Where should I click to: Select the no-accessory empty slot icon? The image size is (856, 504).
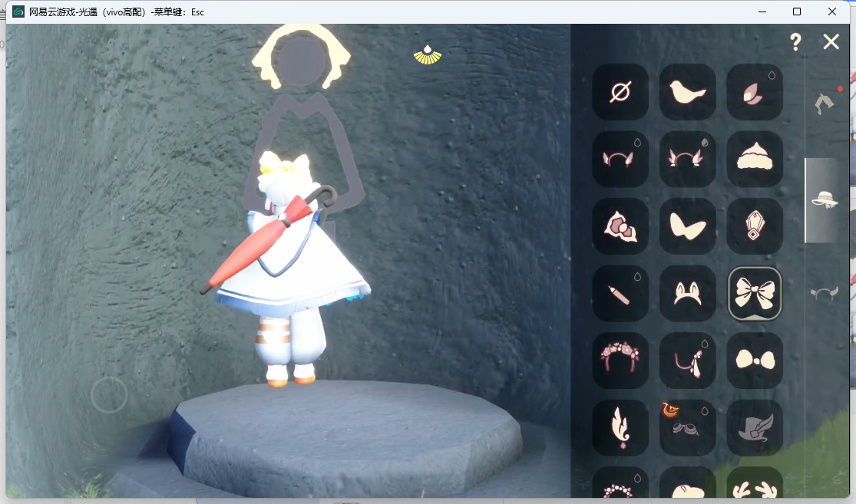click(620, 91)
